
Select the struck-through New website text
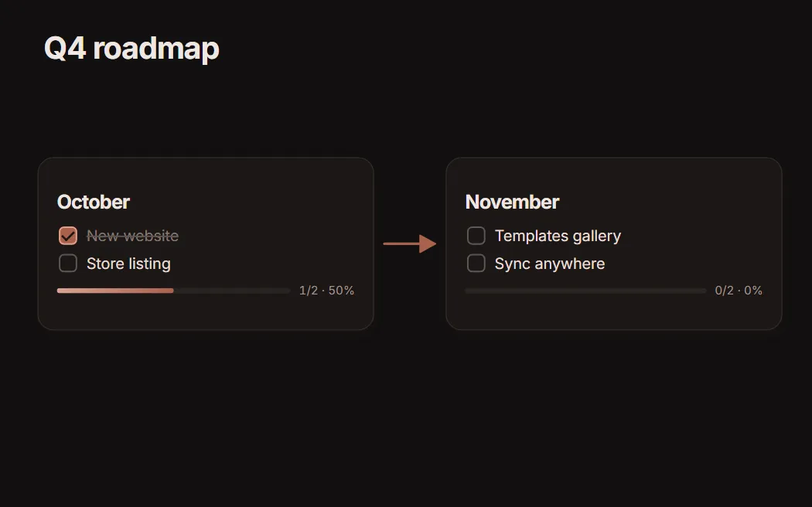coord(132,236)
